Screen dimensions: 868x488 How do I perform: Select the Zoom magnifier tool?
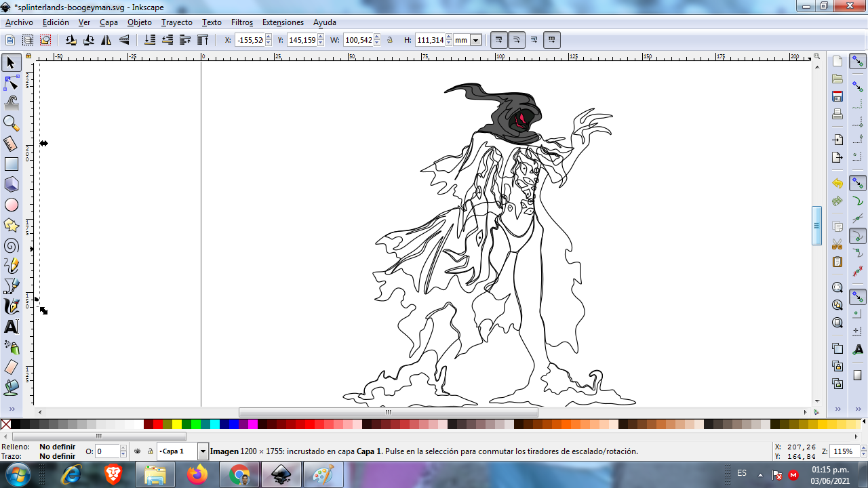click(x=11, y=123)
